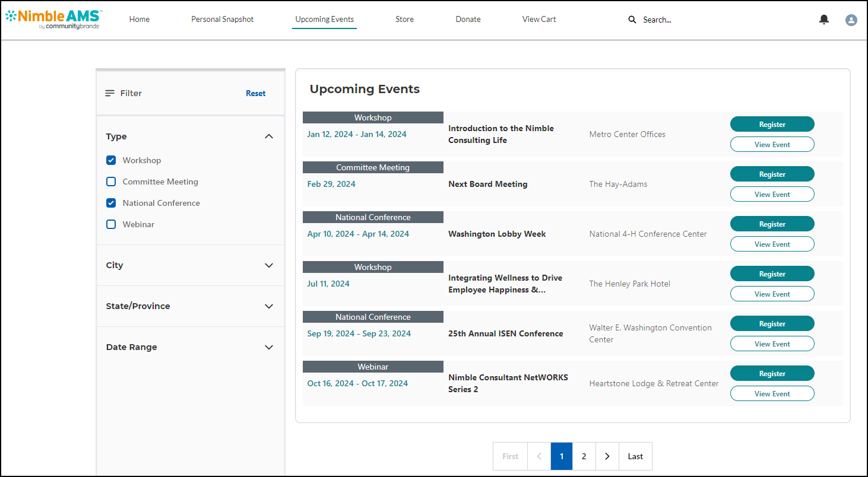Viewport: 868px width, 477px height.
Task: Click the Filter lines icon
Action: [x=110, y=93]
